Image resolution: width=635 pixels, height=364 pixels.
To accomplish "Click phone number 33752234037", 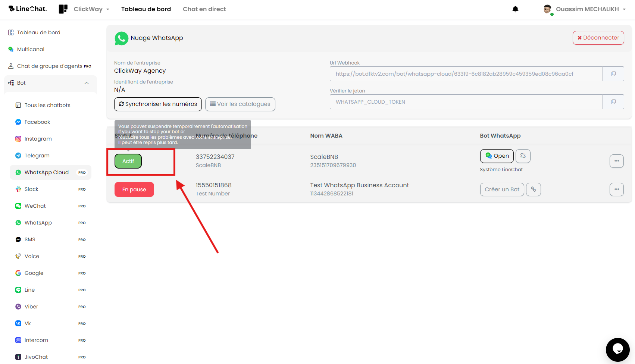I will click(215, 157).
